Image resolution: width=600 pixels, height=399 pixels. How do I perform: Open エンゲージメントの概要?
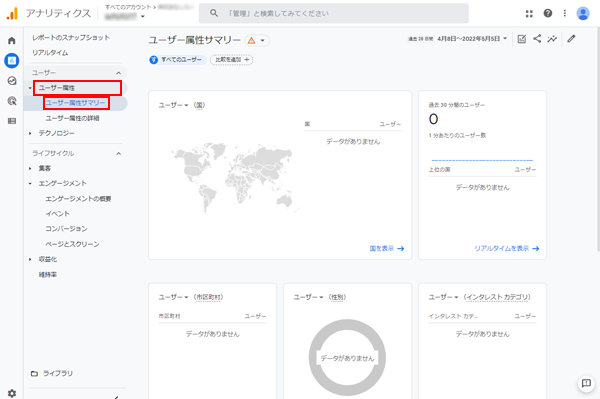[78, 199]
